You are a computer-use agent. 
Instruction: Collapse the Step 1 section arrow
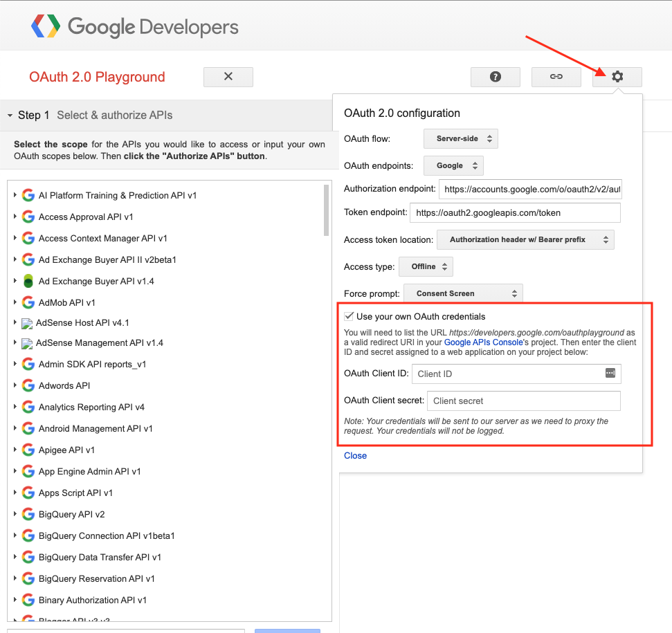(x=10, y=116)
